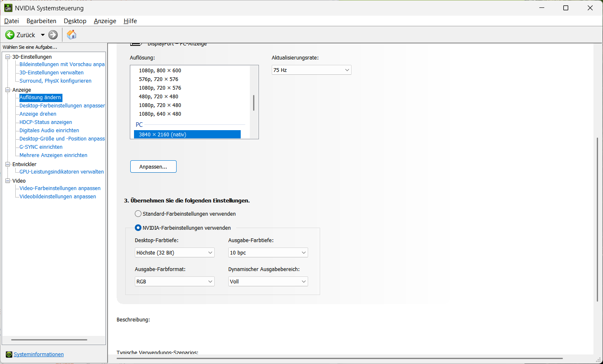
Task: Open Mehrere Anzeigen einrichten
Action: click(53, 155)
